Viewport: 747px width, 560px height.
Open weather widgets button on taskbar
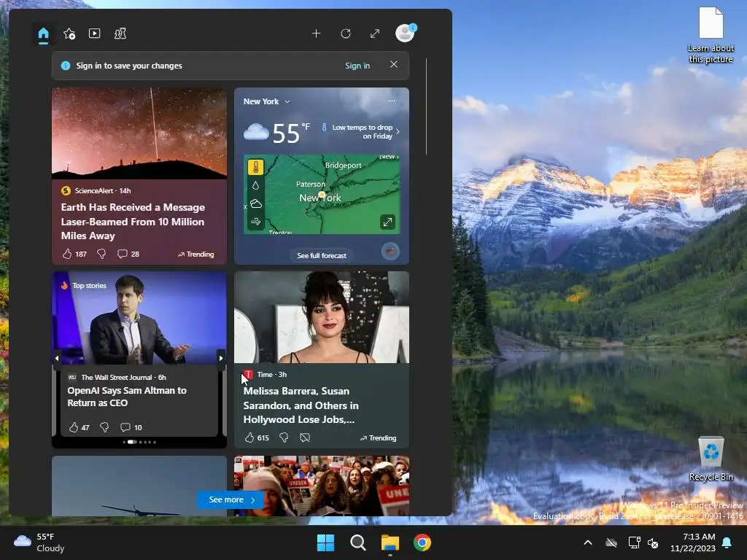39,542
